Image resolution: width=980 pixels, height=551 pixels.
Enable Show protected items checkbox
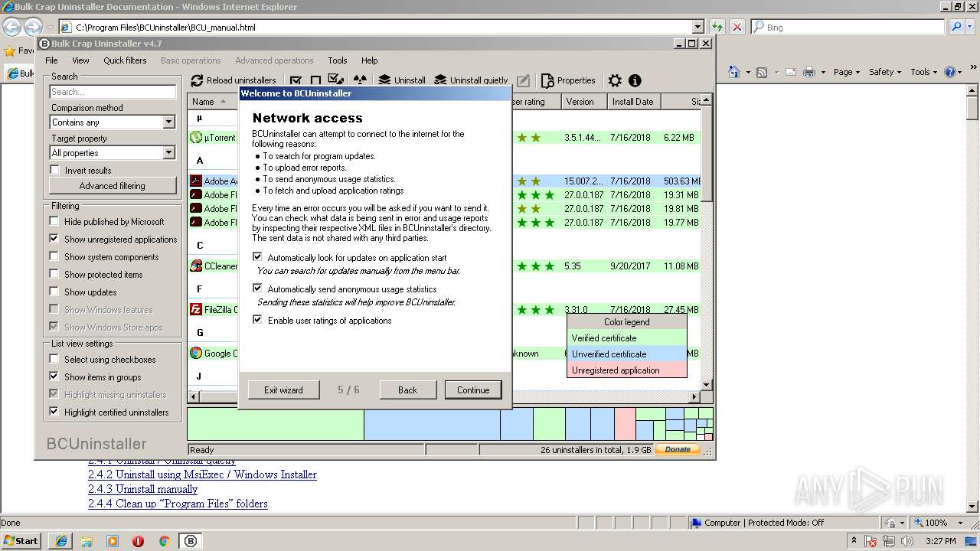pyautogui.click(x=54, y=274)
